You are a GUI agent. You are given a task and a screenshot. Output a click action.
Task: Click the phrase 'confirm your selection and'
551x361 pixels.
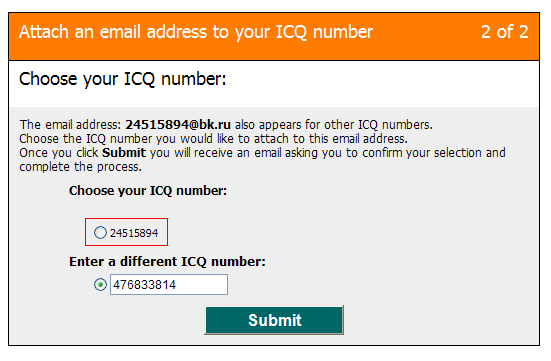[x=434, y=153]
